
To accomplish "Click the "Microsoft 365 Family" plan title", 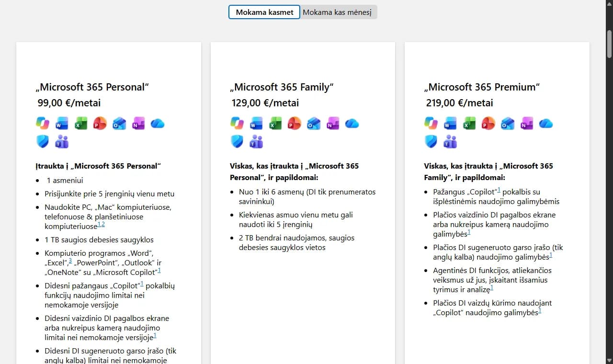I will (x=282, y=87).
